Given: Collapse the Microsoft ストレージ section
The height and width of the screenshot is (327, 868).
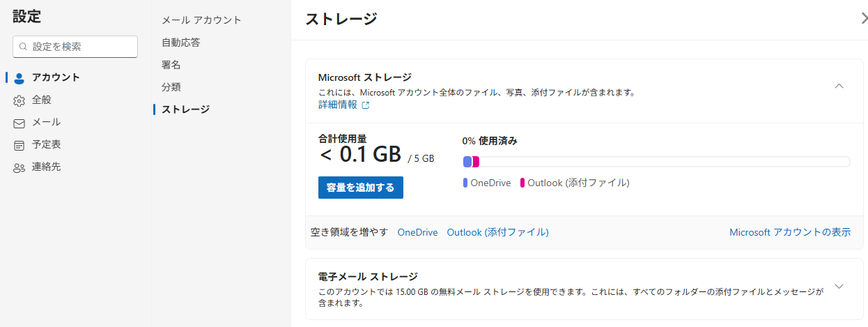Looking at the screenshot, I should coord(839,86).
